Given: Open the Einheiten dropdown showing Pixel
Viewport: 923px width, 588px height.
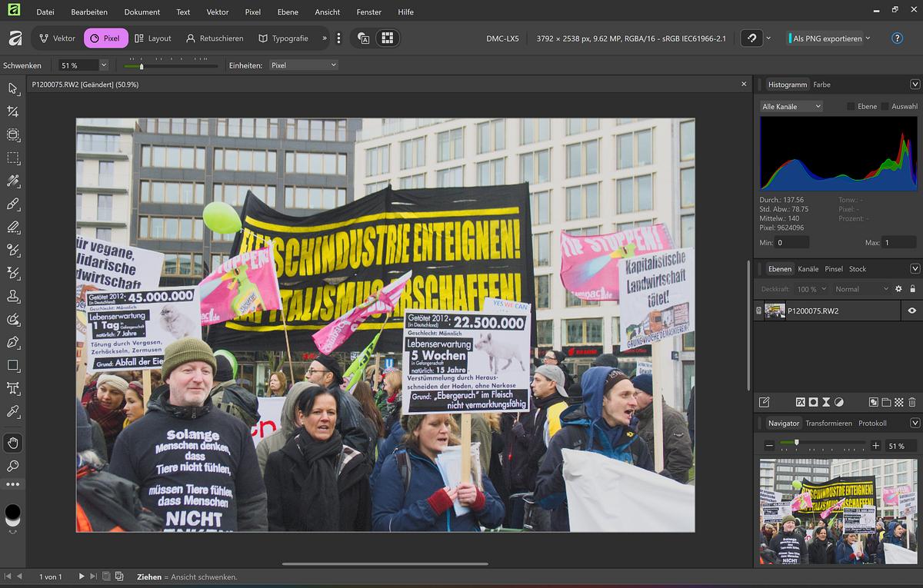Looking at the screenshot, I should (304, 65).
